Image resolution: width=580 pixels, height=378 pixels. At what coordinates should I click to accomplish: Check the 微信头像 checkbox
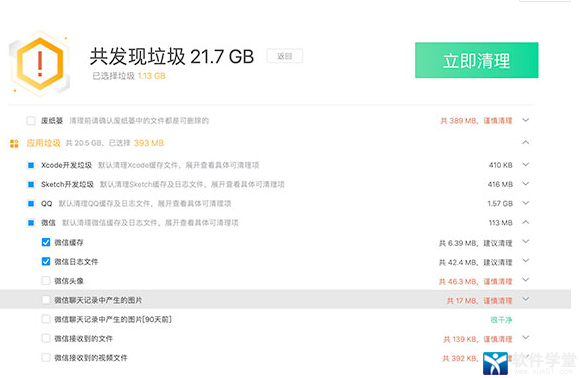(x=46, y=281)
